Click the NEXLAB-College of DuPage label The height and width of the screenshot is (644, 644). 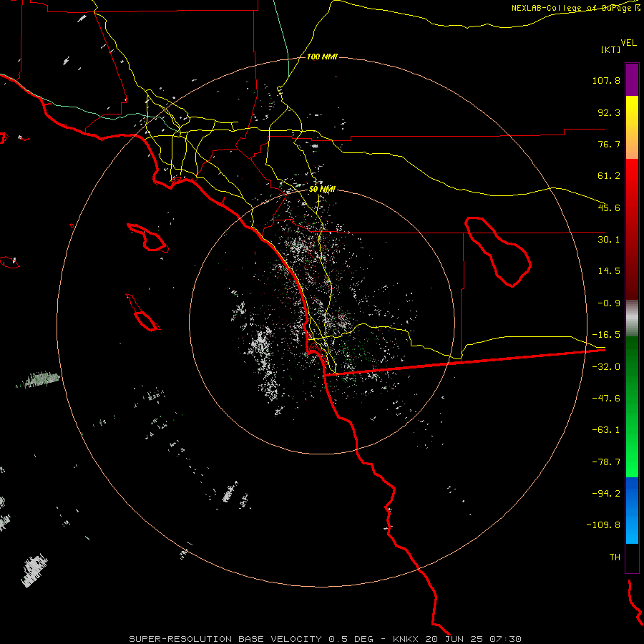pyautogui.click(x=571, y=8)
